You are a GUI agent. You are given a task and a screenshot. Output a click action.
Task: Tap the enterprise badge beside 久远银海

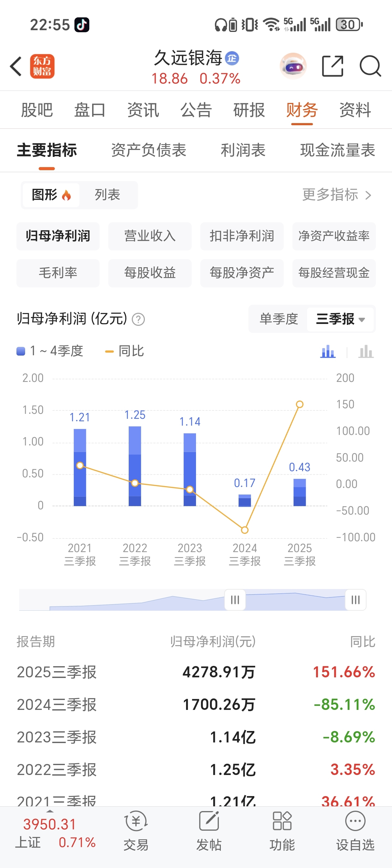[232, 58]
